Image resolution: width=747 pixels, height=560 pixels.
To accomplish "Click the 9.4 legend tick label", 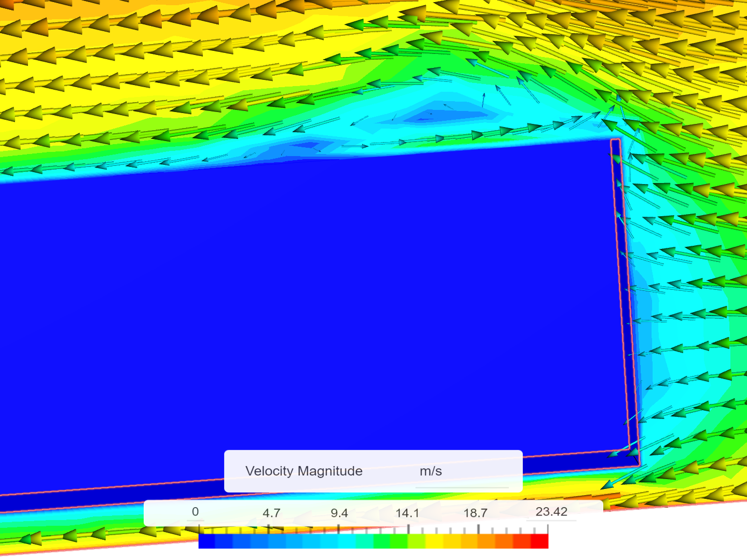I will (x=339, y=513).
